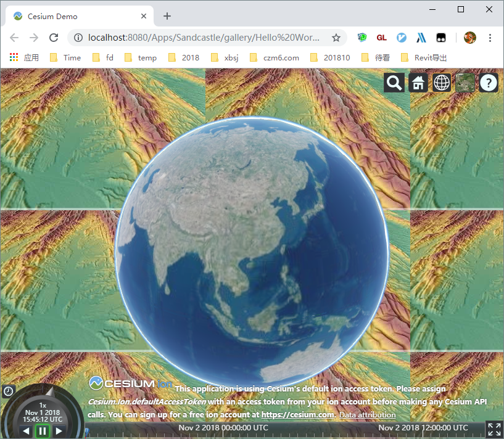
Task: Reload the Cesium Demo page
Action: tap(54, 38)
